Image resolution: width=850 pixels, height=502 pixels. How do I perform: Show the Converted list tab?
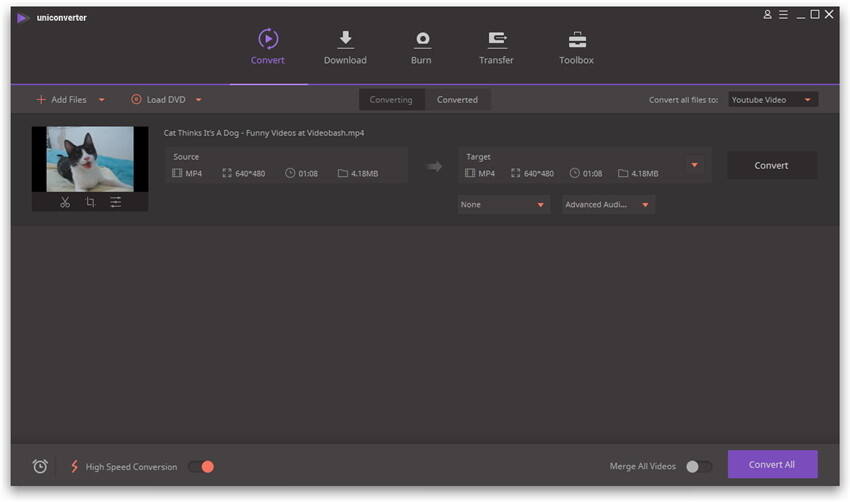click(x=458, y=100)
